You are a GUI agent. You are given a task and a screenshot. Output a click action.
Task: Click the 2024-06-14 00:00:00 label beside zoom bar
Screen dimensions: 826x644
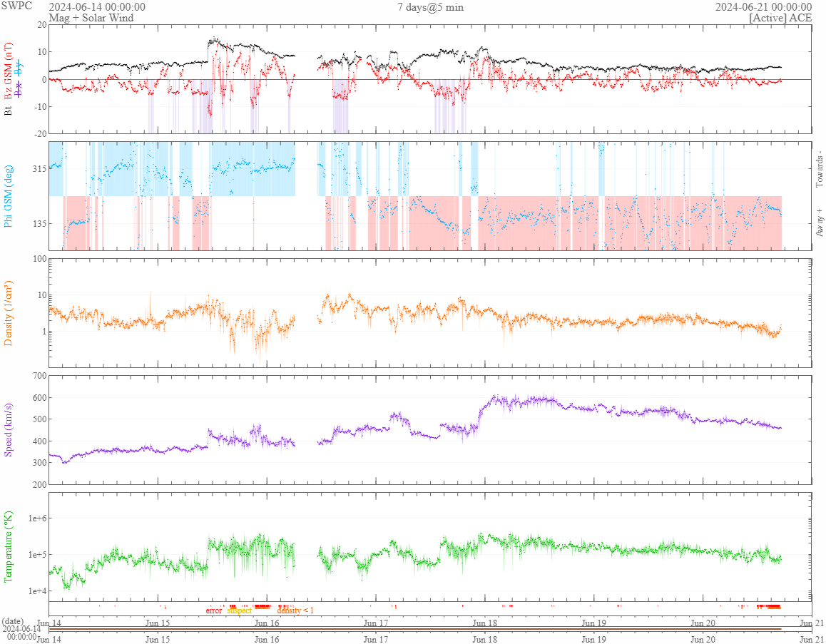22,633
